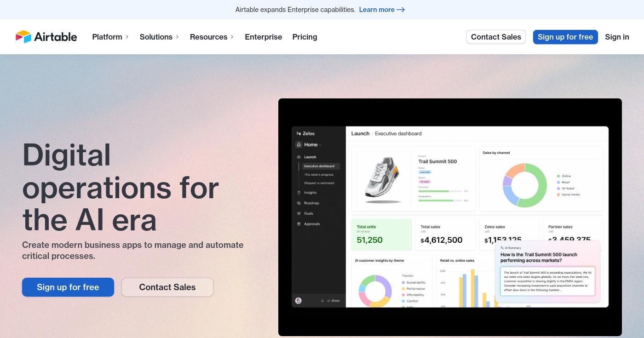Select Executive dashboard sidebar item
Viewport: 644px width, 338px height.
tap(321, 166)
